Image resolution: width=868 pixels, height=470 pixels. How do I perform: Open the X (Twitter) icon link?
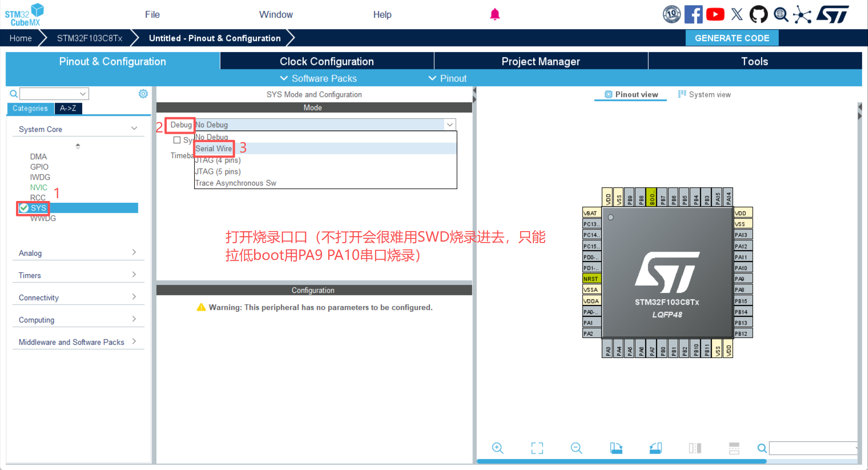737,15
